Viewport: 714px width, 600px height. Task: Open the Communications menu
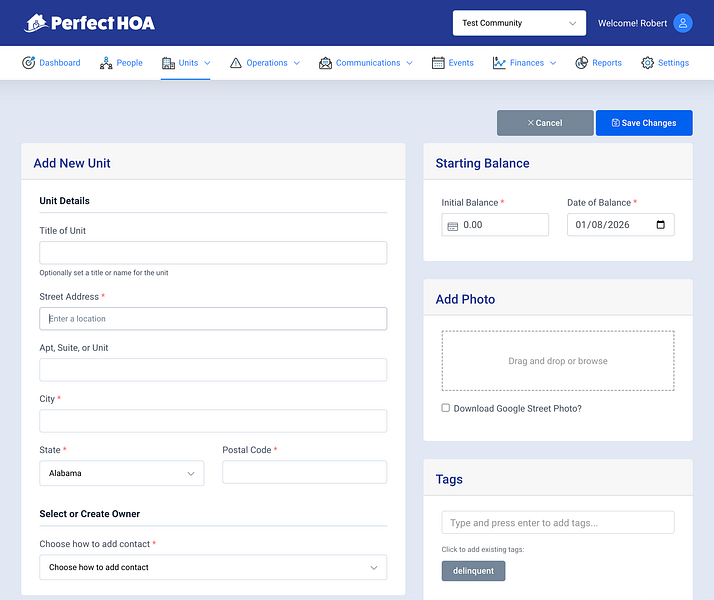[x=366, y=63]
